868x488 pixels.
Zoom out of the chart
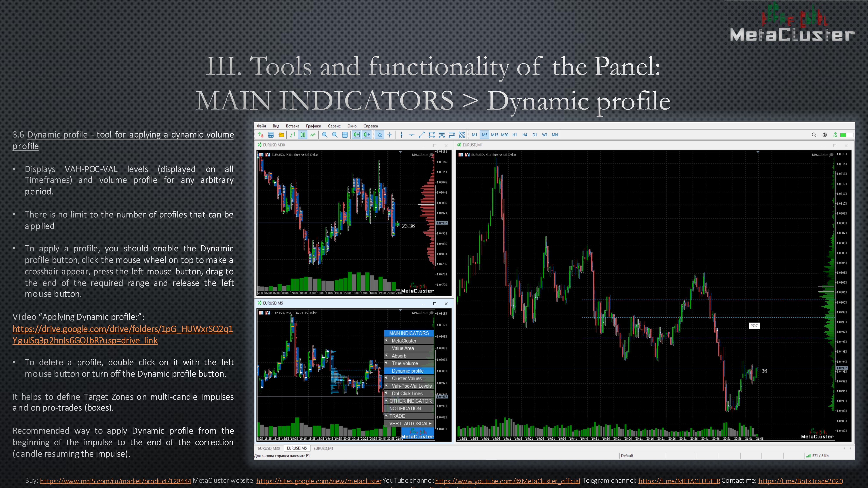(x=335, y=135)
